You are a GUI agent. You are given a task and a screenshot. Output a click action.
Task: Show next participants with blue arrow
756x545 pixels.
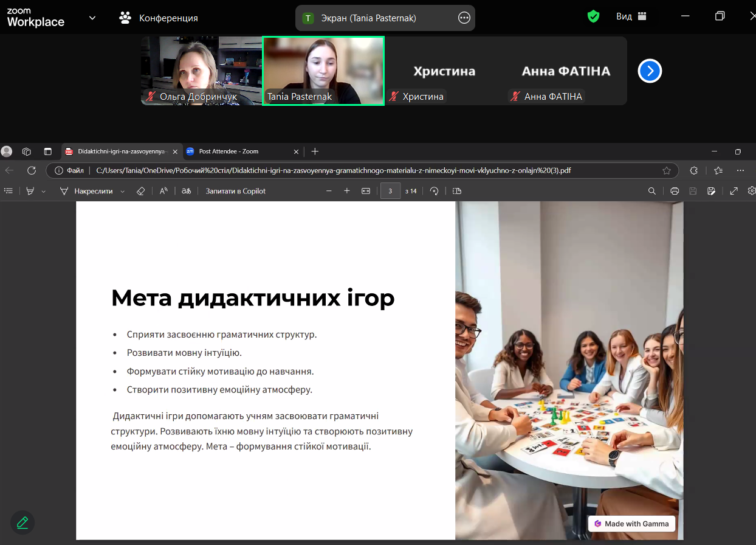[x=650, y=71]
